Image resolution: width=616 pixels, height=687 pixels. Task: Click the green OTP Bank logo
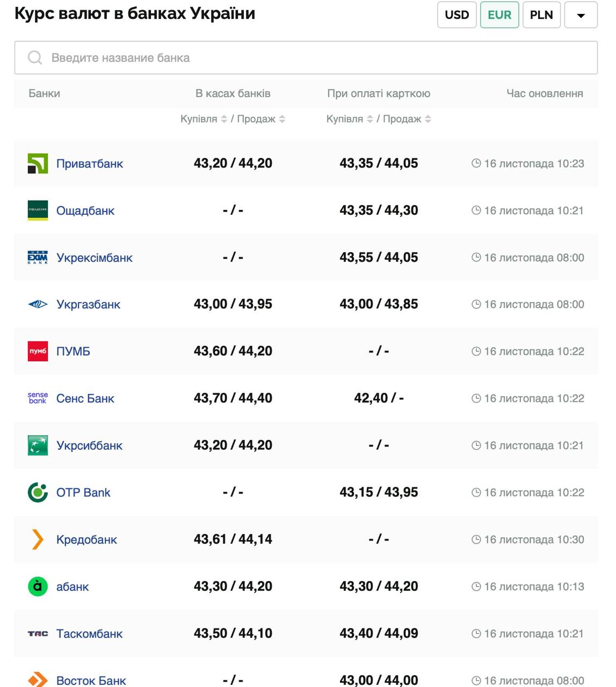tap(38, 492)
